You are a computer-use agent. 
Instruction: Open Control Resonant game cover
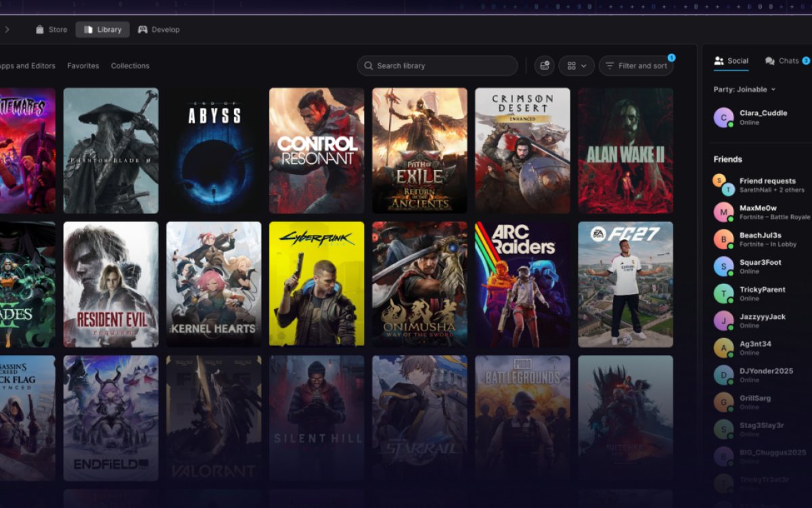(x=317, y=150)
